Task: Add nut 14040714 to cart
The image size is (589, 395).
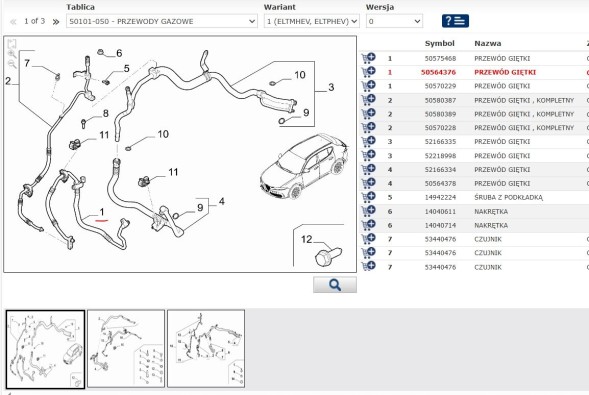Action: click(368, 225)
